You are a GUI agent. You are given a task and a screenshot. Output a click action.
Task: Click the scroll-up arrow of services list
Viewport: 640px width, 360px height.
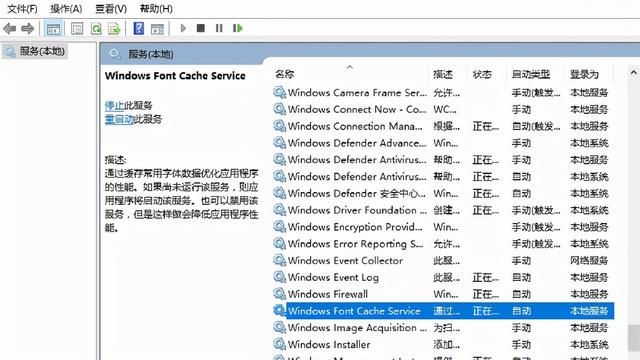[633, 73]
